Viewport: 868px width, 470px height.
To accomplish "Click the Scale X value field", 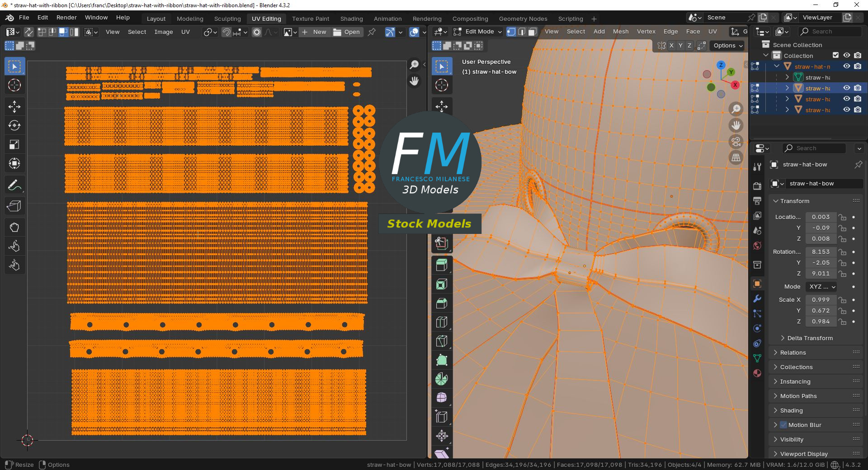I will coord(820,299).
